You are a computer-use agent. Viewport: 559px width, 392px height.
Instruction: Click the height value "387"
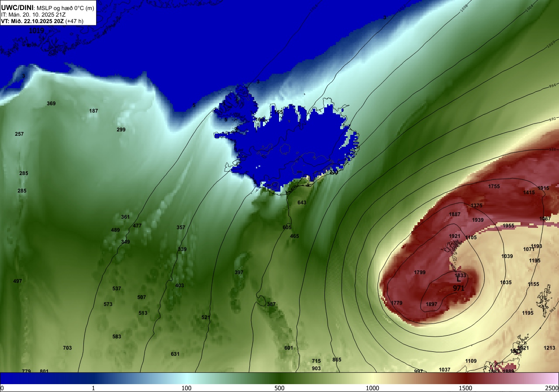click(271, 304)
